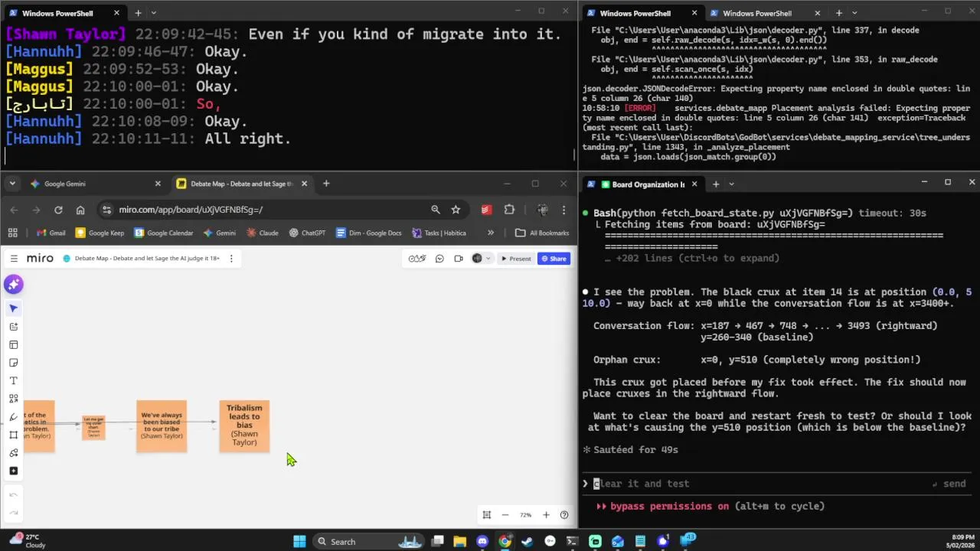Open Discord from the taskbar
The height and width of the screenshot is (551, 980).
482,542
